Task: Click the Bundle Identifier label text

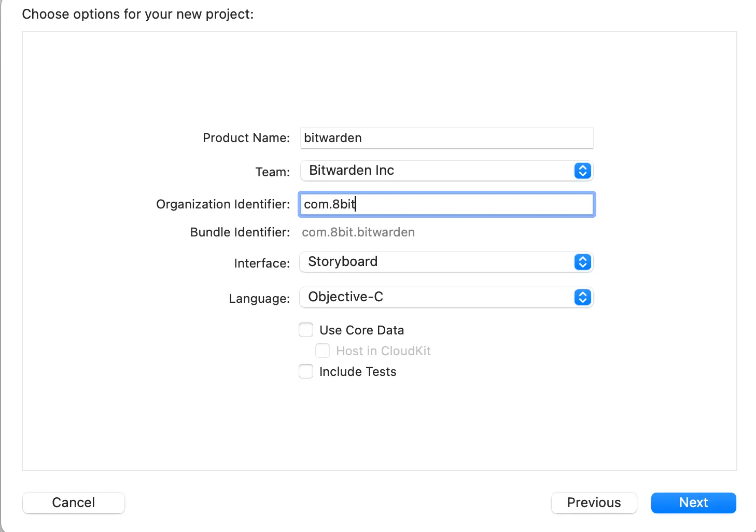Action: [239, 232]
